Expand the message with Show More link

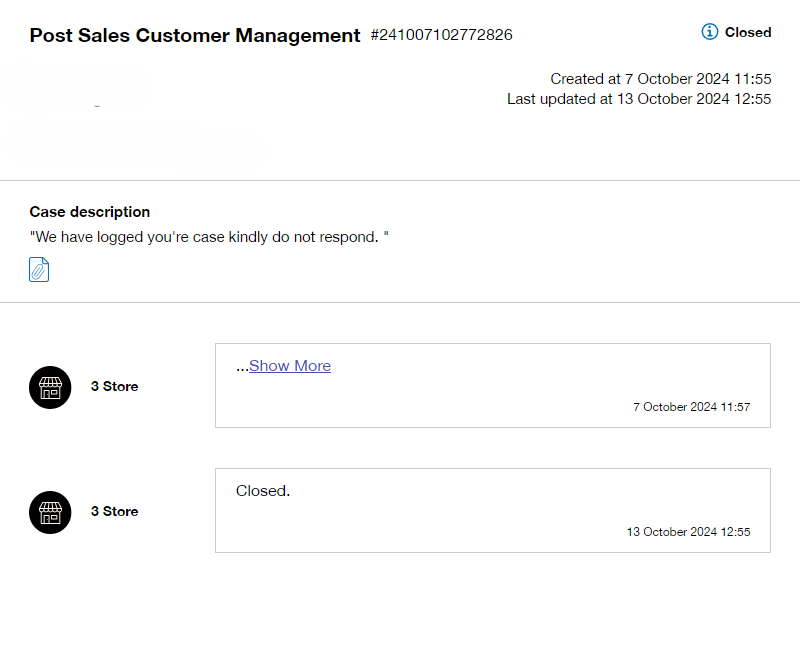click(x=290, y=366)
